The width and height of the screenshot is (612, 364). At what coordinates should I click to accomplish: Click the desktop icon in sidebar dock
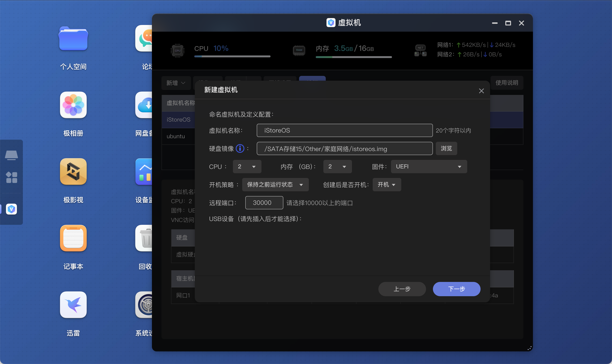click(11, 155)
